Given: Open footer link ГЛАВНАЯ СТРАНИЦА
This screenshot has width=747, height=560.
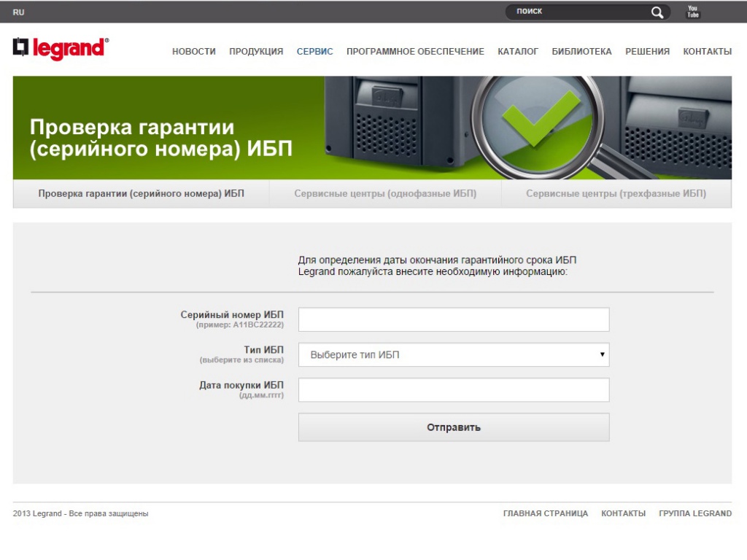Looking at the screenshot, I should [x=546, y=513].
